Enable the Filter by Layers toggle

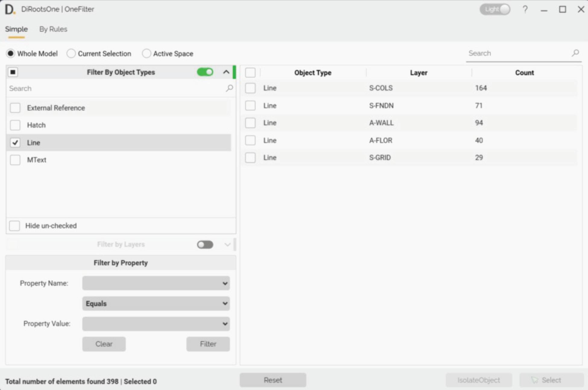point(205,245)
